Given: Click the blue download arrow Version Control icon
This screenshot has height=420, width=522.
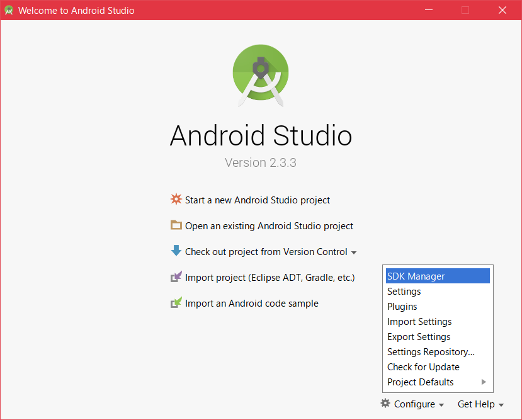Looking at the screenshot, I should [176, 251].
